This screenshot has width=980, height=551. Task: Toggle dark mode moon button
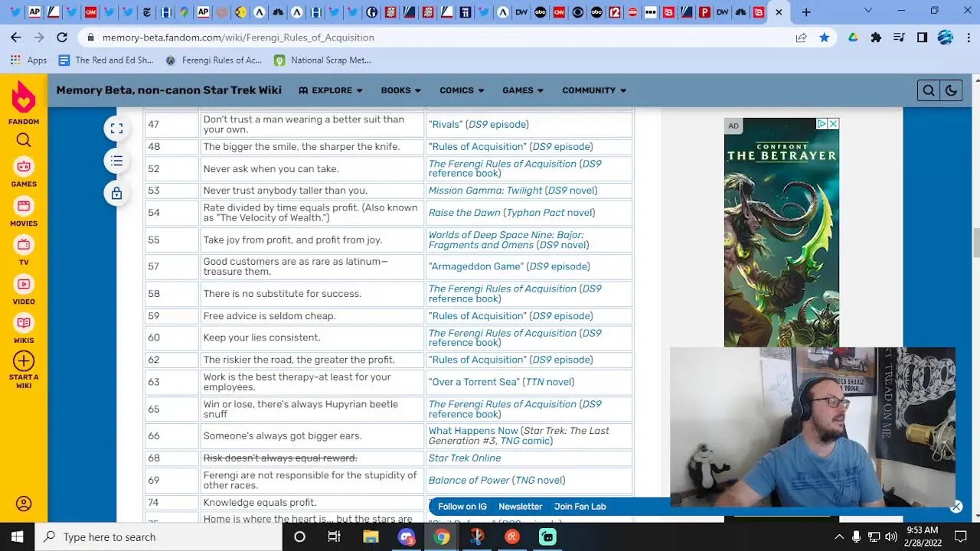(950, 90)
